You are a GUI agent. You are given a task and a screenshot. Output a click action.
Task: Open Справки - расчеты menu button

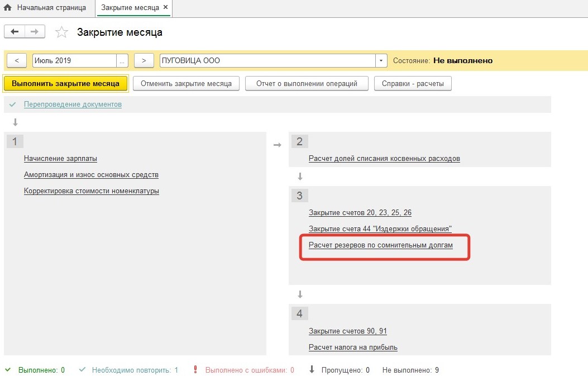tap(412, 84)
